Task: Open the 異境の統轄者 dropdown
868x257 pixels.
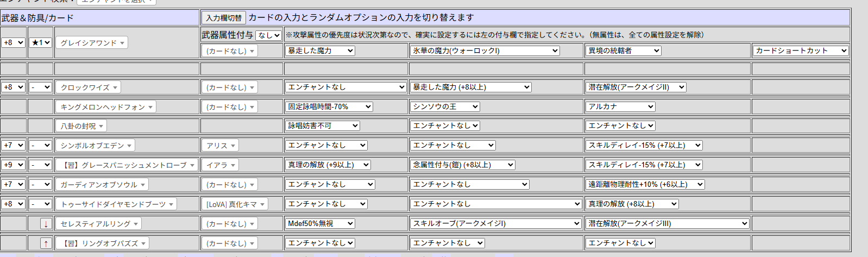Action: [623, 51]
